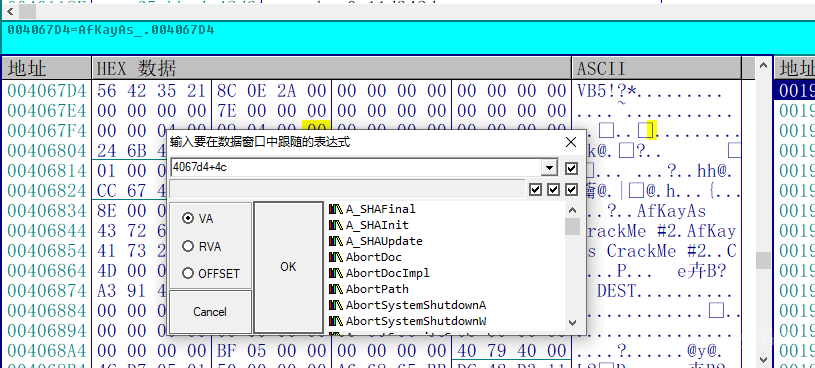Cancel the follow expression dialog

pyautogui.click(x=210, y=312)
